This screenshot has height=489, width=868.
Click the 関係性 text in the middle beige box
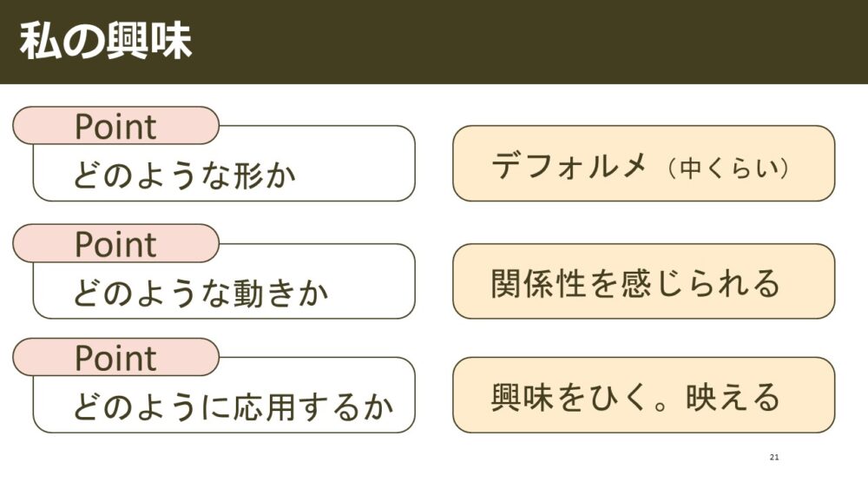(x=539, y=283)
